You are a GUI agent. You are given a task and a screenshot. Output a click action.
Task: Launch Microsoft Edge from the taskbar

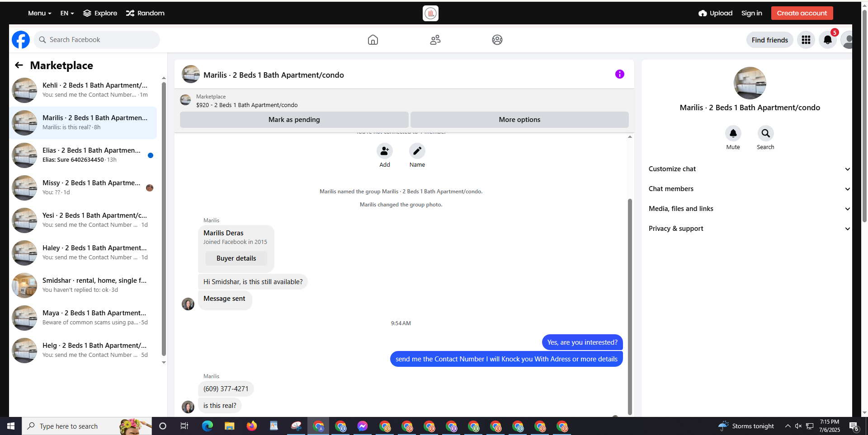[x=208, y=426]
